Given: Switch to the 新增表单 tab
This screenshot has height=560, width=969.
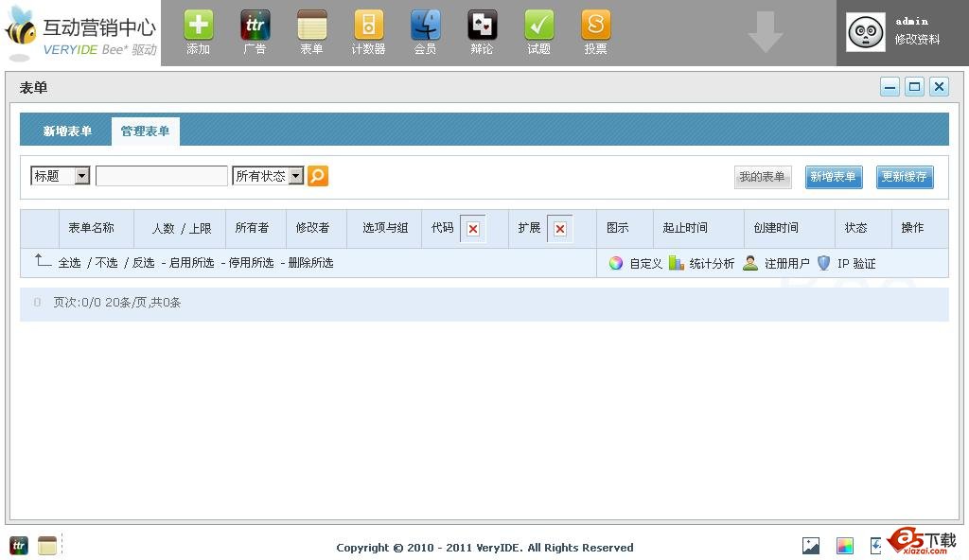Looking at the screenshot, I should click(x=67, y=131).
